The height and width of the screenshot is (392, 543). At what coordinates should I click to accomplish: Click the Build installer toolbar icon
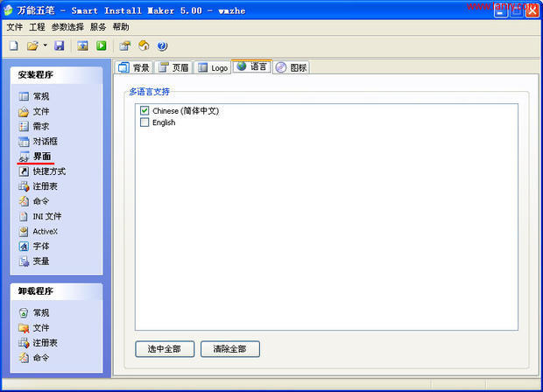[x=82, y=45]
